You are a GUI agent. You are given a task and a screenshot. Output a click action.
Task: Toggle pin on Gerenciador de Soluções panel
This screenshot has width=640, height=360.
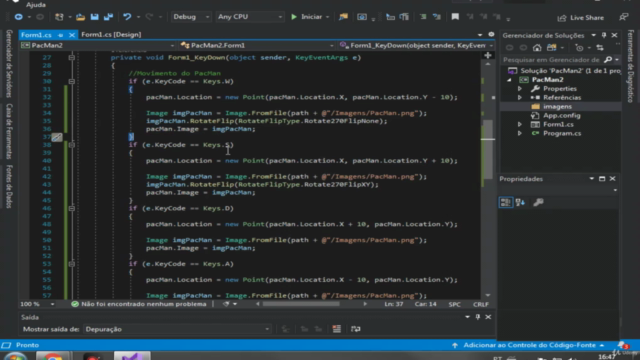click(604, 36)
